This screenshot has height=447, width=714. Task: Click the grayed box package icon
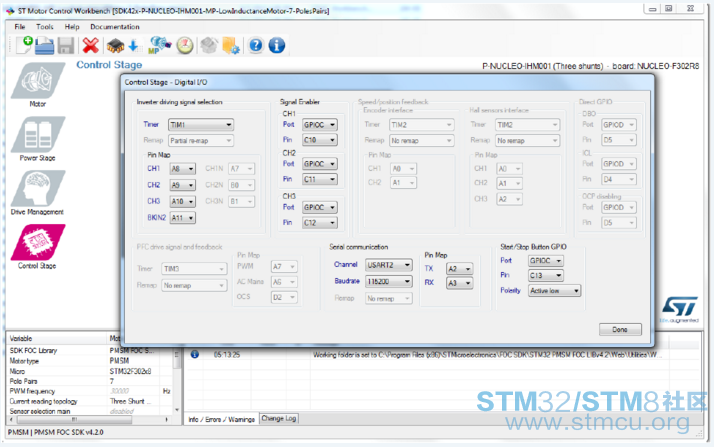209,46
